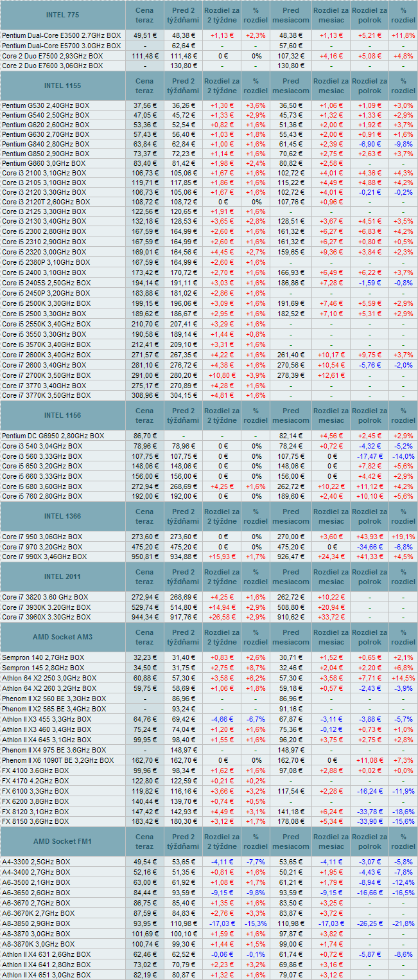Screen dimensions: 418x980
Task: Select the INTEL 1366 section header
Action: [64, 516]
